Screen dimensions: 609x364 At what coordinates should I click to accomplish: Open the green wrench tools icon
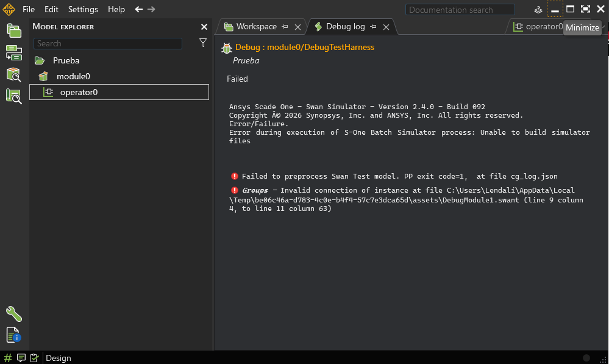(13, 314)
